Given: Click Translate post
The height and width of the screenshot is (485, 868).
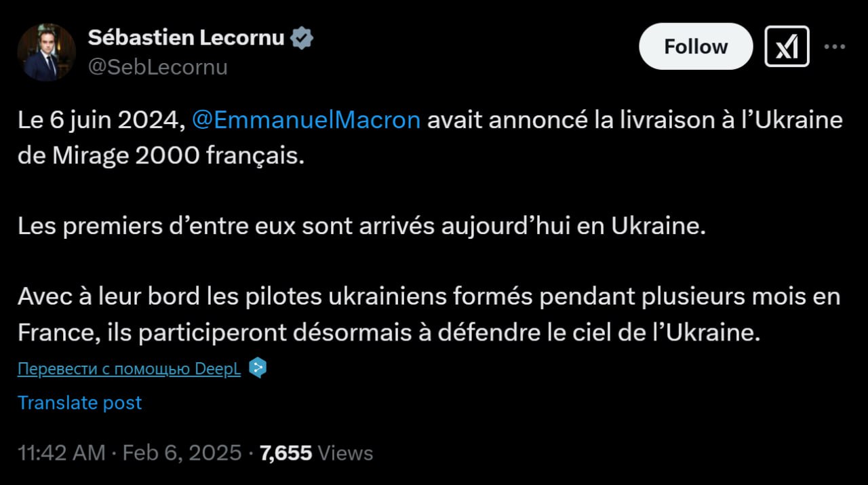Looking at the screenshot, I should [x=80, y=402].
